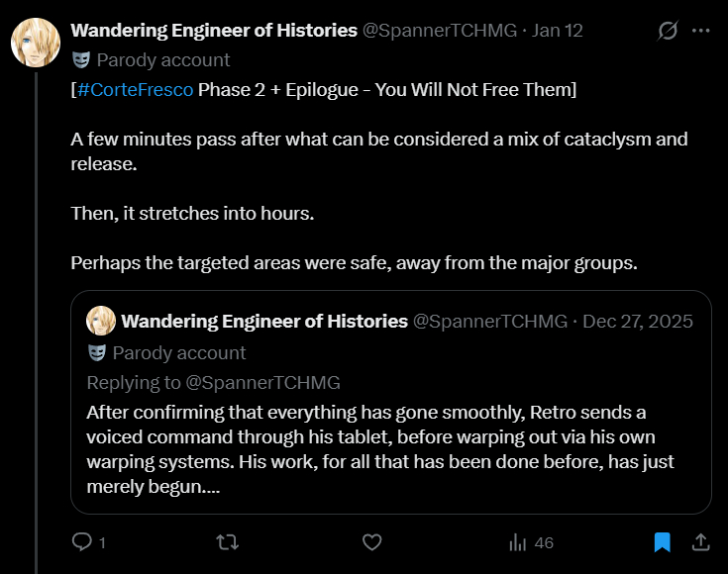
Task: Click the @SpannerTCHMG handle in header
Action: (x=440, y=31)
